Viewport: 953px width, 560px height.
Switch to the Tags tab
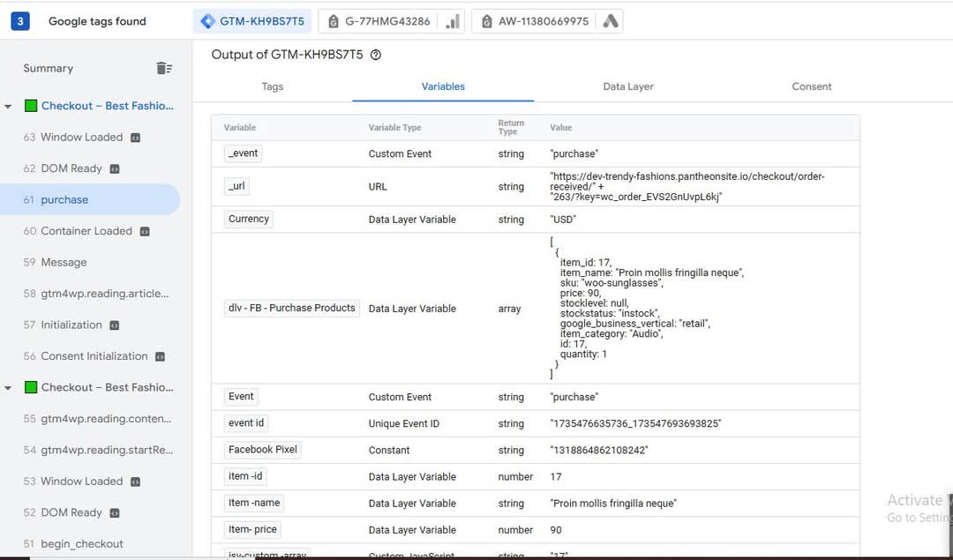(273, 86)
